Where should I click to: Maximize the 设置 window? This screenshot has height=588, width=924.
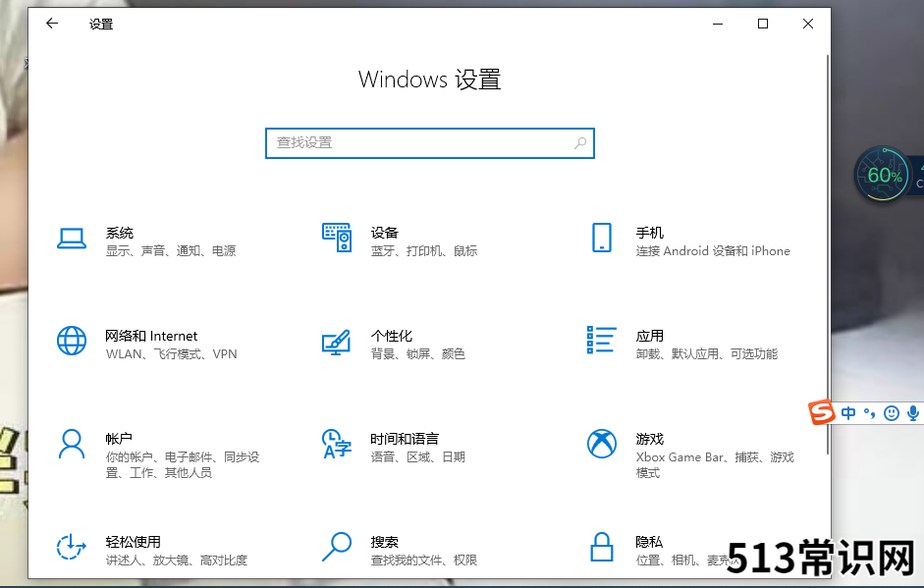[763, 24]
